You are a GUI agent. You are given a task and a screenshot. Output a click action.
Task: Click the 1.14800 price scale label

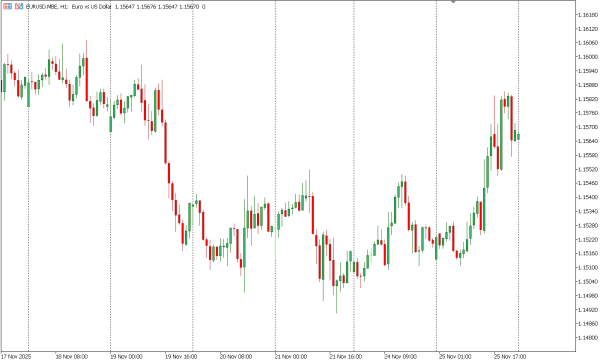pos(587,338)
